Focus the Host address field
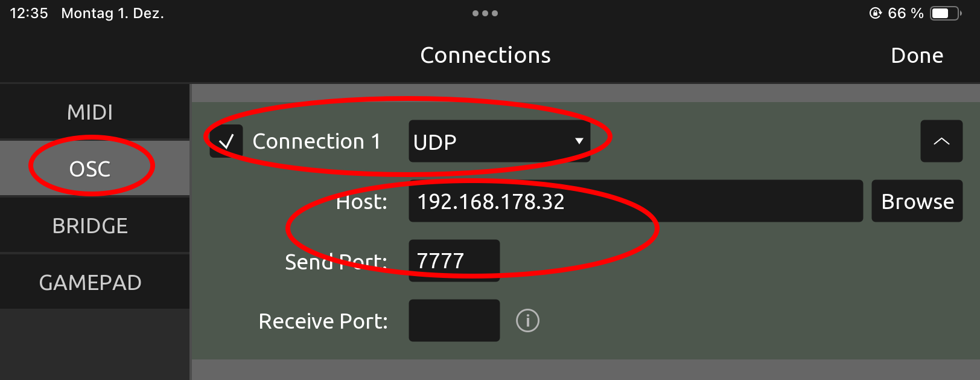 [x=635, y=201]
